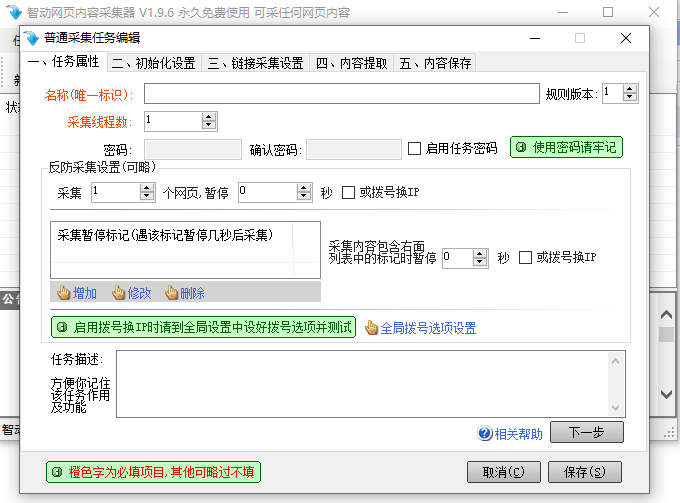Decrease the 规则版本 value
The width and height of the screenshot is (680, 503).
pos(630,97)
